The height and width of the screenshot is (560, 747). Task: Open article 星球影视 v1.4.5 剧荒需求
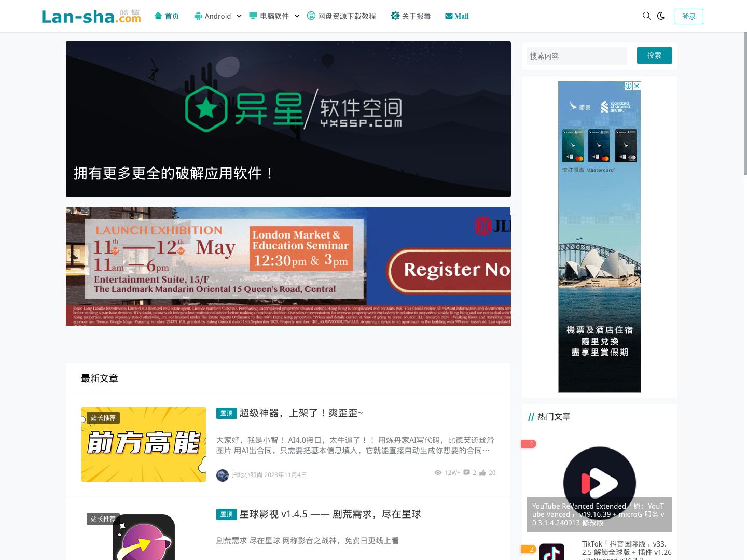click(330, 514)
